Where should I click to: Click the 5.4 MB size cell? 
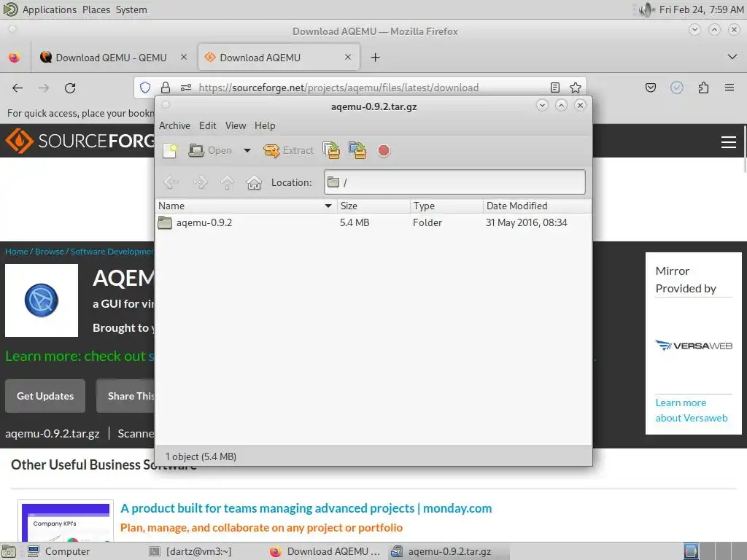(355, 222)
